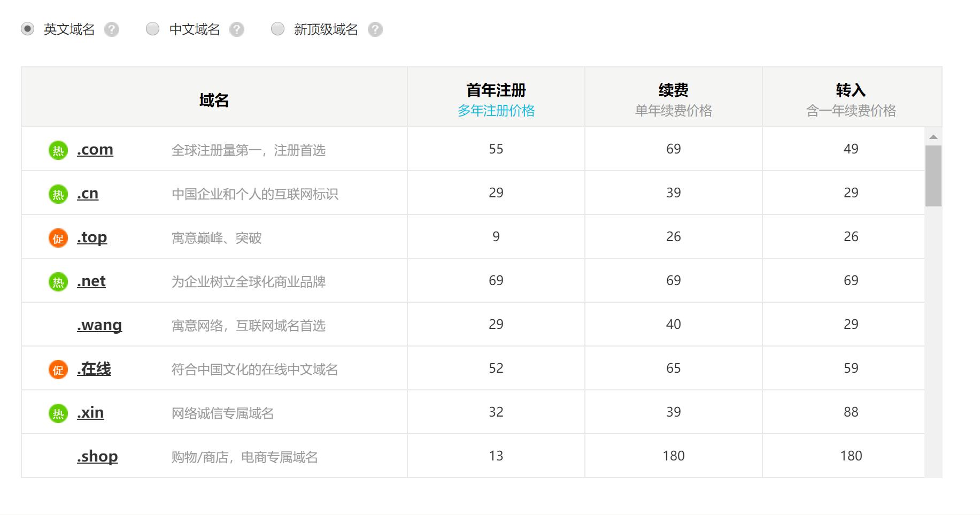Open the .xin domain link
This screenshot has width=980, height=515.
(x=90, y=413)
